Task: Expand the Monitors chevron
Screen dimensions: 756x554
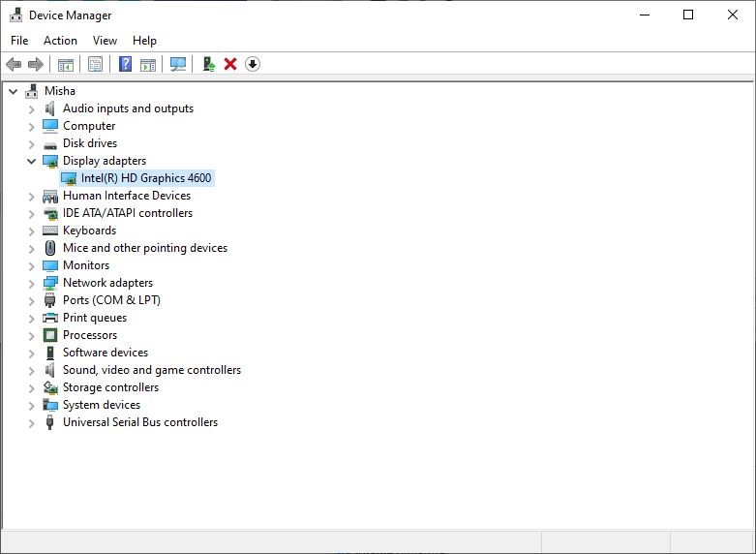Action: 31,266
